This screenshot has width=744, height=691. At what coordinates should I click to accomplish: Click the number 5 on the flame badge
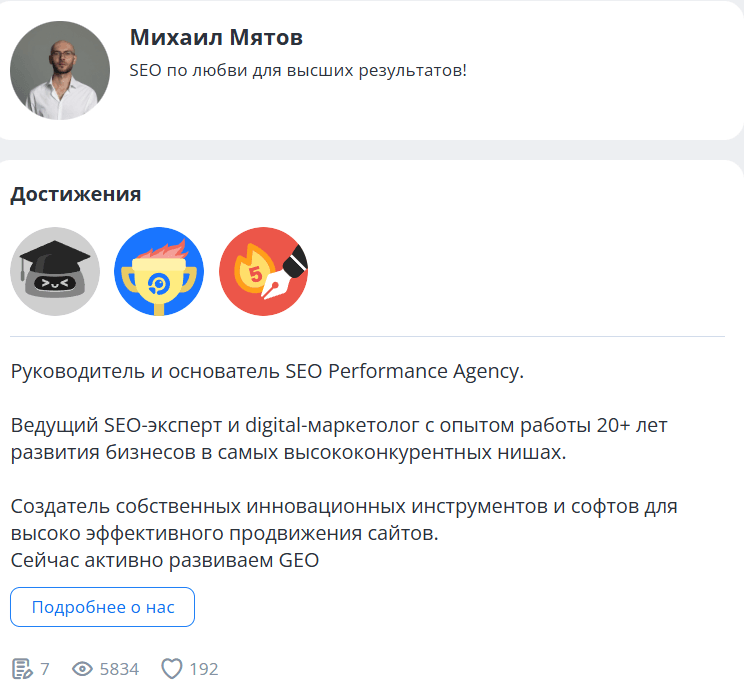[256, 272]
